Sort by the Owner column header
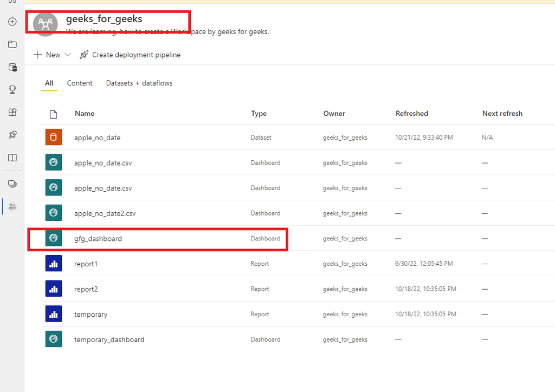The height and width of the screenshot is (392, 555). point(334,114)
